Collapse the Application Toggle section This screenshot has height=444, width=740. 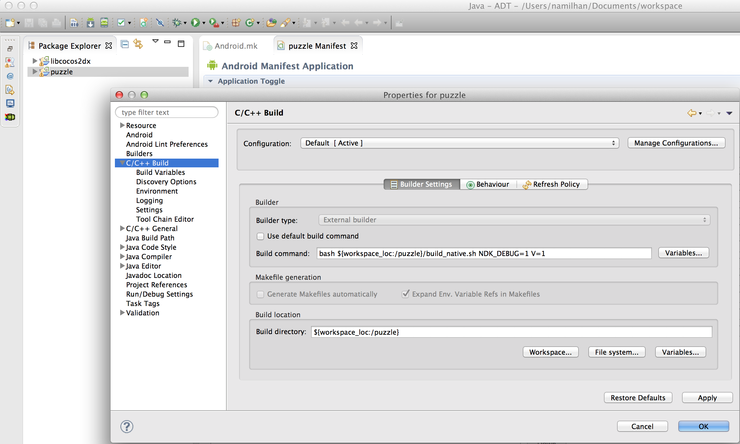coord(210,81)
